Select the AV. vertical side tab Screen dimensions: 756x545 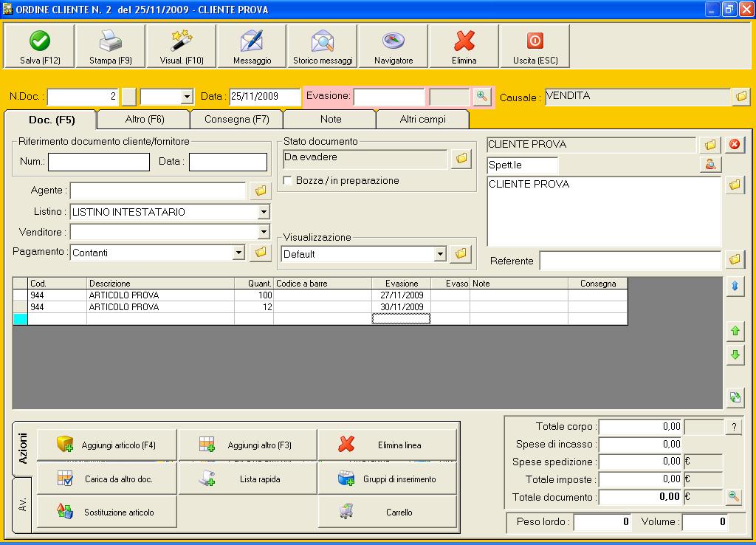22,505
